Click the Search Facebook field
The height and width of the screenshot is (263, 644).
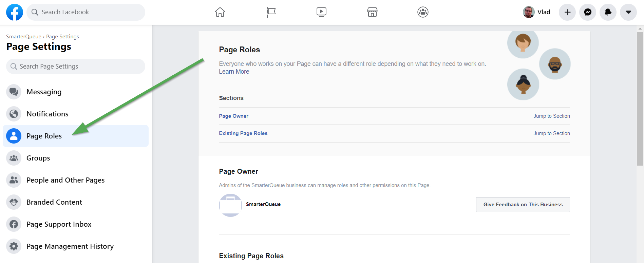tap(86, 12)
